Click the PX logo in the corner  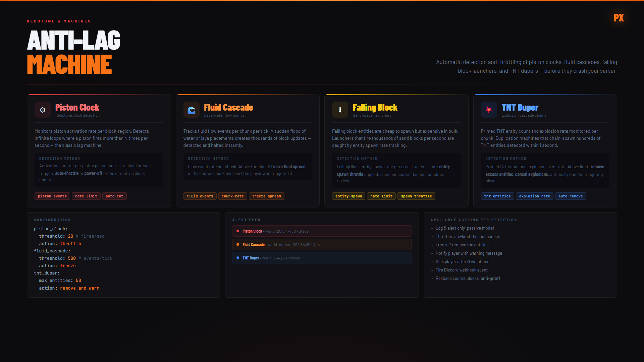[x=619, y=18]
